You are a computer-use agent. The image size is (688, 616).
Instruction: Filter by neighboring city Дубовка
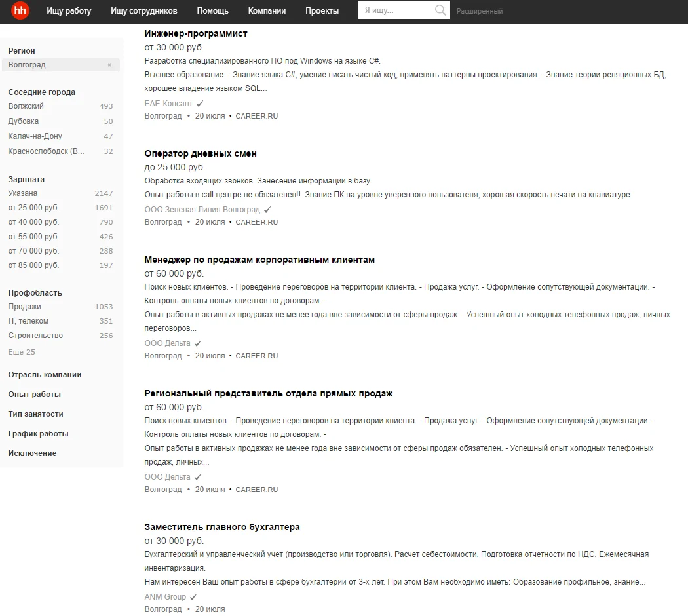tap(23, 121)
